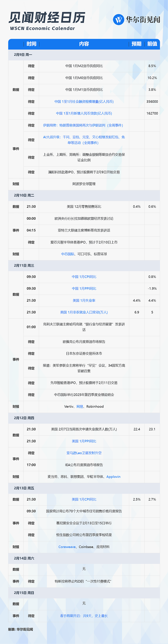Viewport: 168px width, 644px height.
Task: Click the 美国 12月零售销售环比 entry
Action: click(84, 207)
